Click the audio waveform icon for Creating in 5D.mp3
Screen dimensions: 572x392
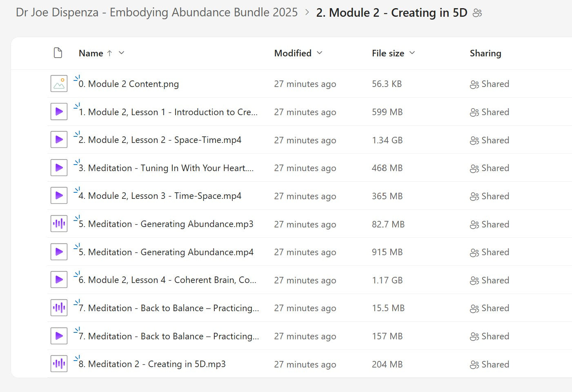coord(59,364)
